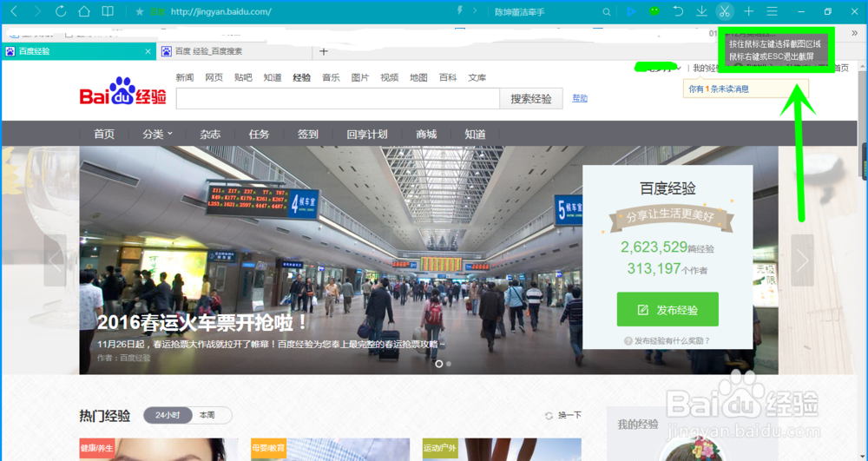The image size is (868, 461).
Task: Open the 贴吧 link
Action: [243, 77]
